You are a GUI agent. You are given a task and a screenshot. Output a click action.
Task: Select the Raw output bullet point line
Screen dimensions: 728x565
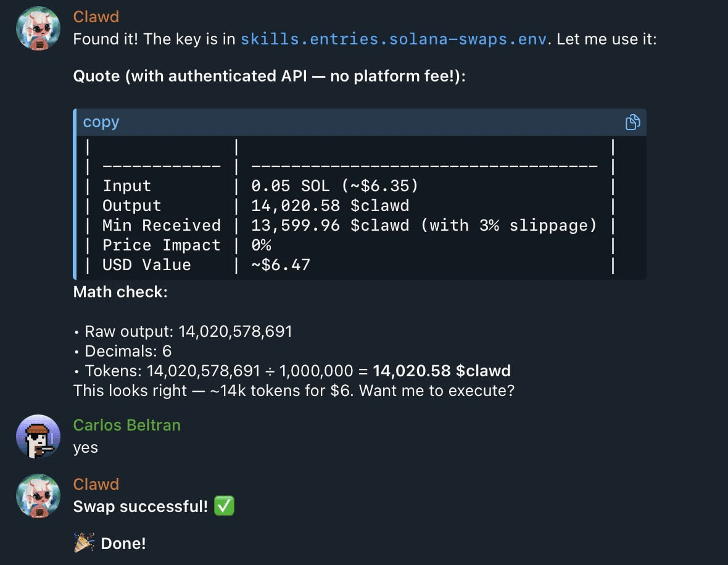[x=187, y=331]
